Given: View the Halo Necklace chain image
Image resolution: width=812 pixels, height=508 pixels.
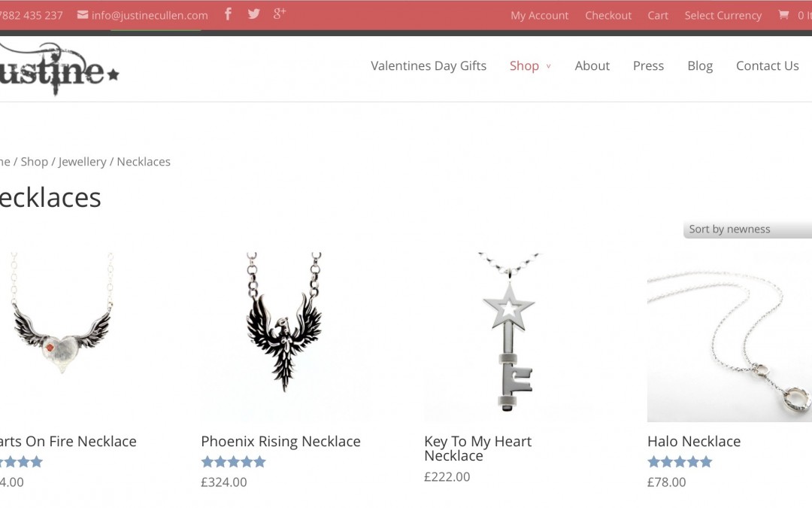Looking at the screenshot, I should (729, 337).
